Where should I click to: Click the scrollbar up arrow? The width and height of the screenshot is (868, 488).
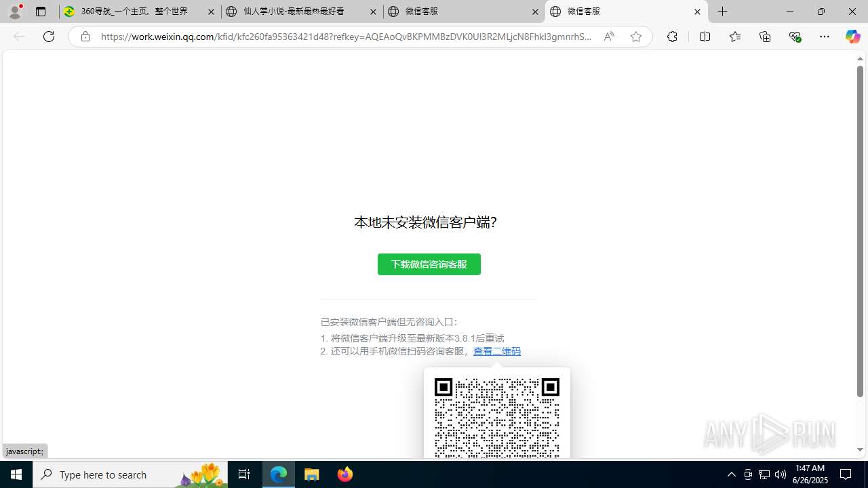[x=860, y=58]
